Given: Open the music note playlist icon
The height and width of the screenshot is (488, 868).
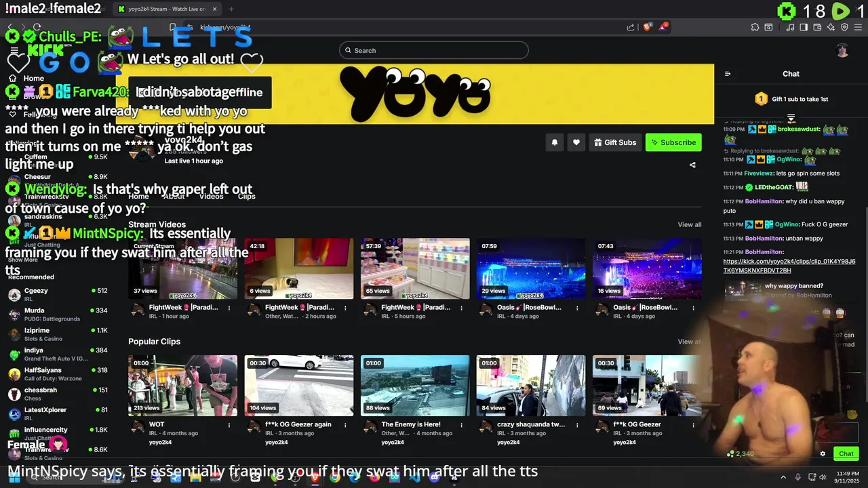Looking at the screenshot, I should click(x=791, y=27).
